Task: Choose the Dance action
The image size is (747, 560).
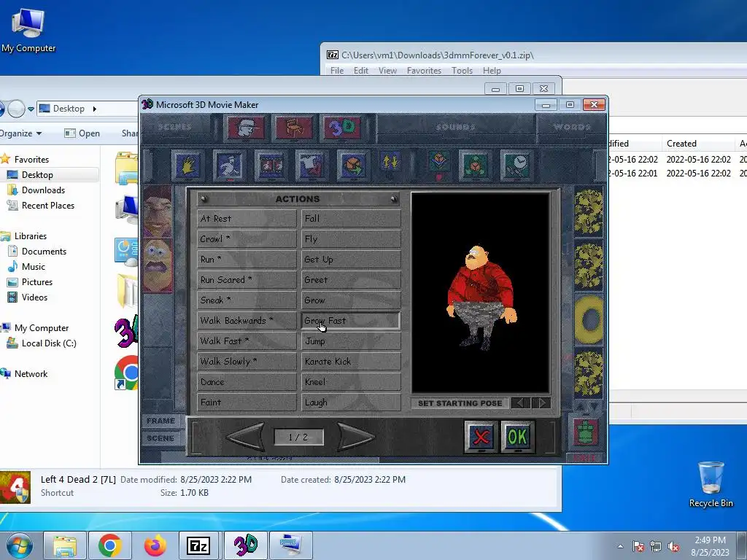Action: point(247,382)
